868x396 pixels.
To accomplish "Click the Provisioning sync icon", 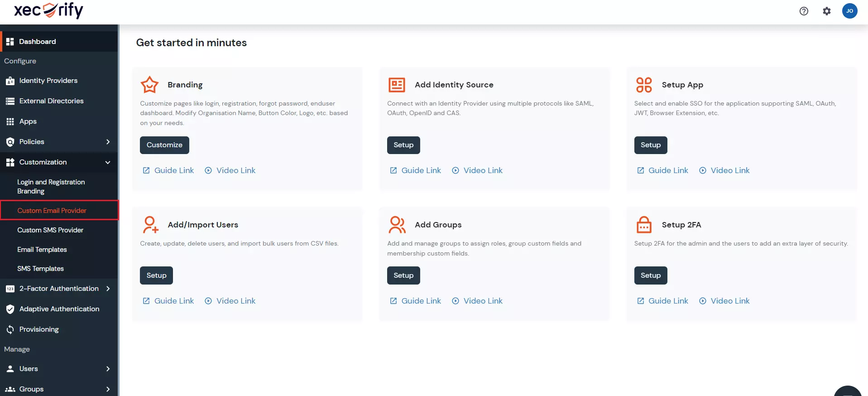I will 10,329.
